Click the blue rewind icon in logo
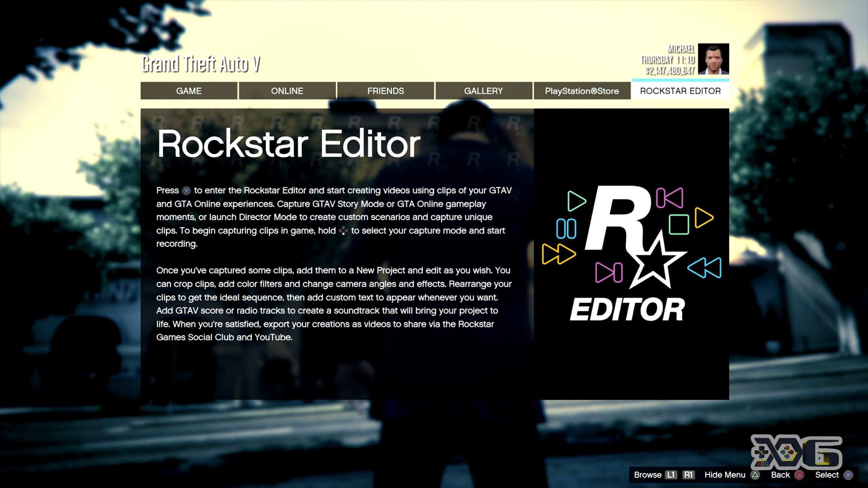The width and height of the screenshot is (868, 488). tap(704, 268)
